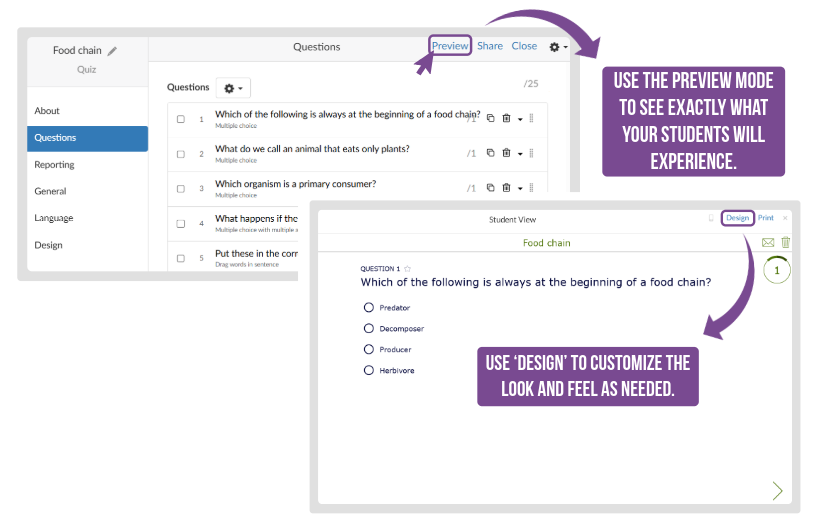Expand the dropdown arrow on question 2 row
The height and width of the screenshot is (528, 817).
tap(520, 154)
